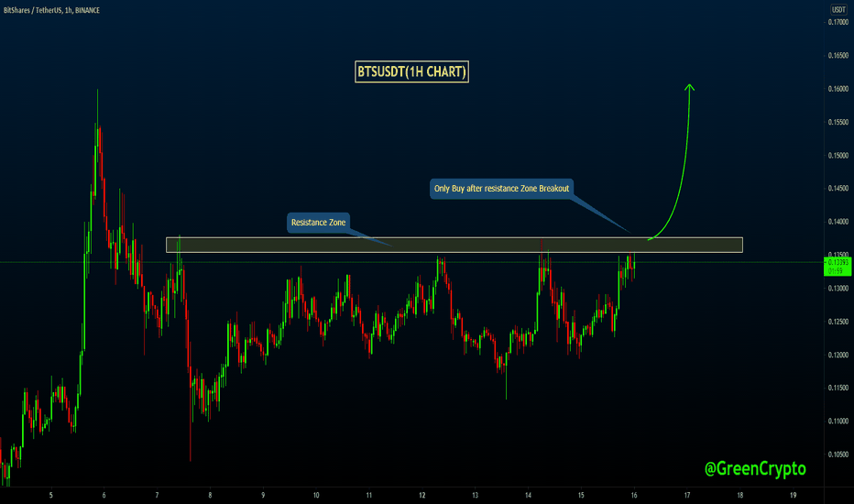Click date label 6 on time axis
This screenshot has height=504, width=854.
point(104,495)
